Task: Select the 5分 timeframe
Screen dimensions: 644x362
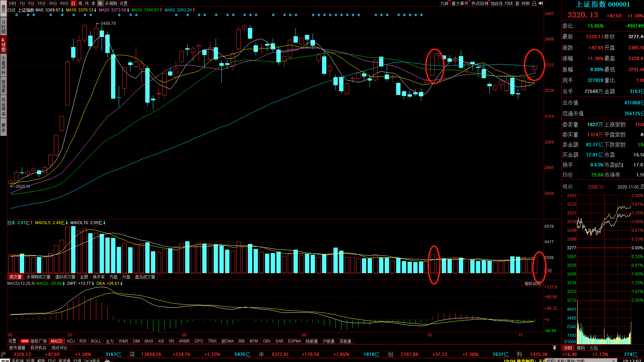Action: click(x=31, y=3)
